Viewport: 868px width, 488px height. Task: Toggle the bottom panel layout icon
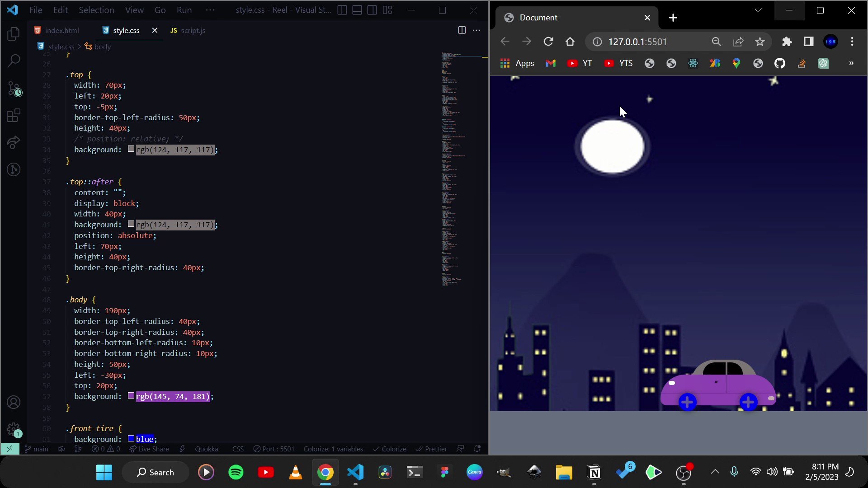(357, 10)
